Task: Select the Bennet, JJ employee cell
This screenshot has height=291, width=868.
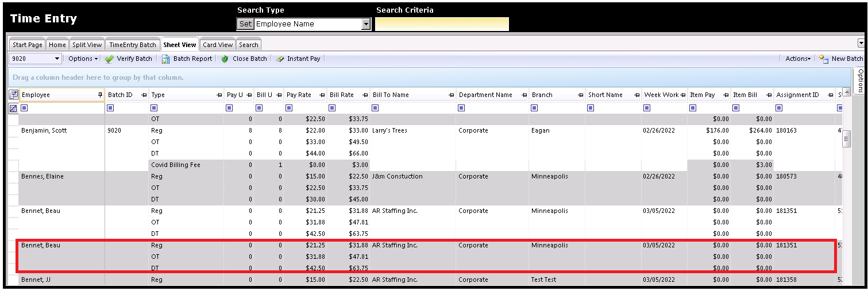Action: [61, 280]
